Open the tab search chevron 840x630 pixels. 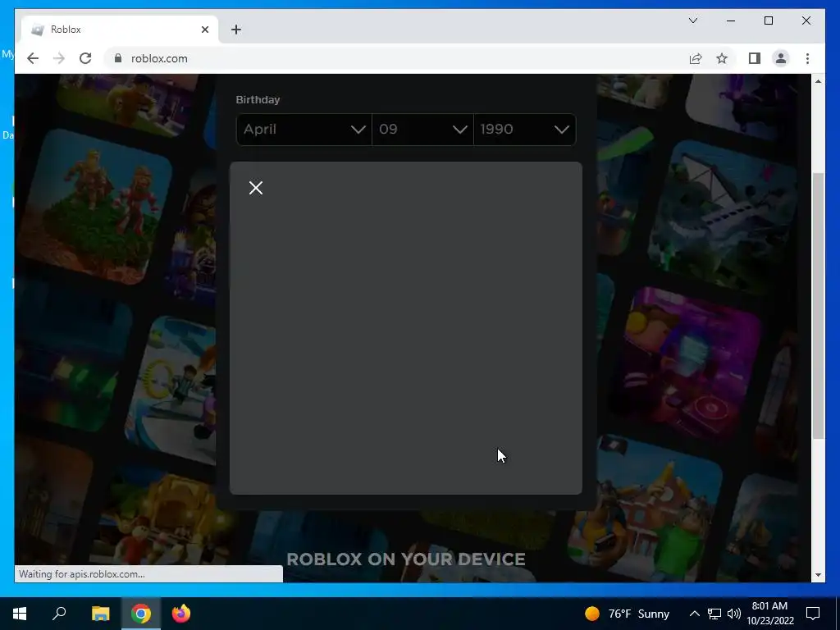pos(692,21)
